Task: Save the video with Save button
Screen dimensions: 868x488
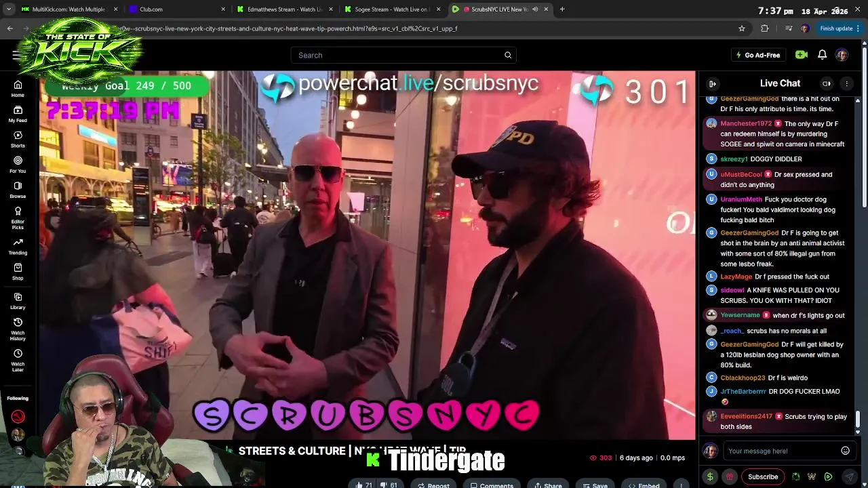Action: pyautogui.click(x=595, y=485)
